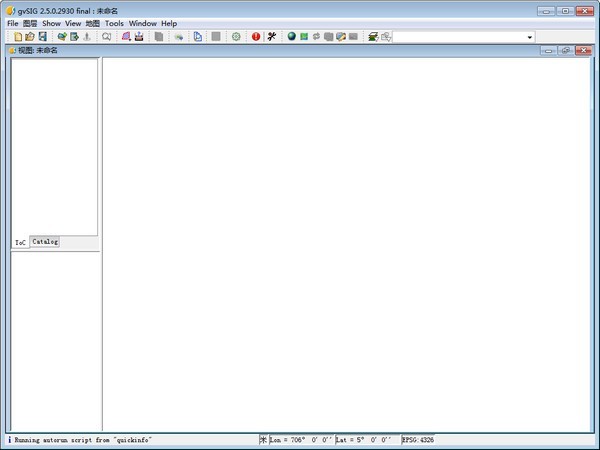The image size is (600, 450).
Task: Click the distance units field in status bar
Action: (x=264, y=440)
